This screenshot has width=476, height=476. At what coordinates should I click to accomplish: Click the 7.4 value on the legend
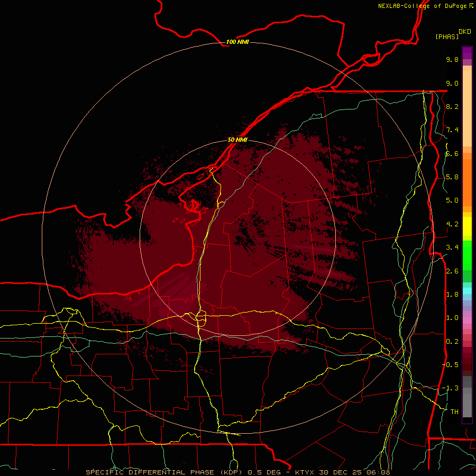click(x=452, y=130)
